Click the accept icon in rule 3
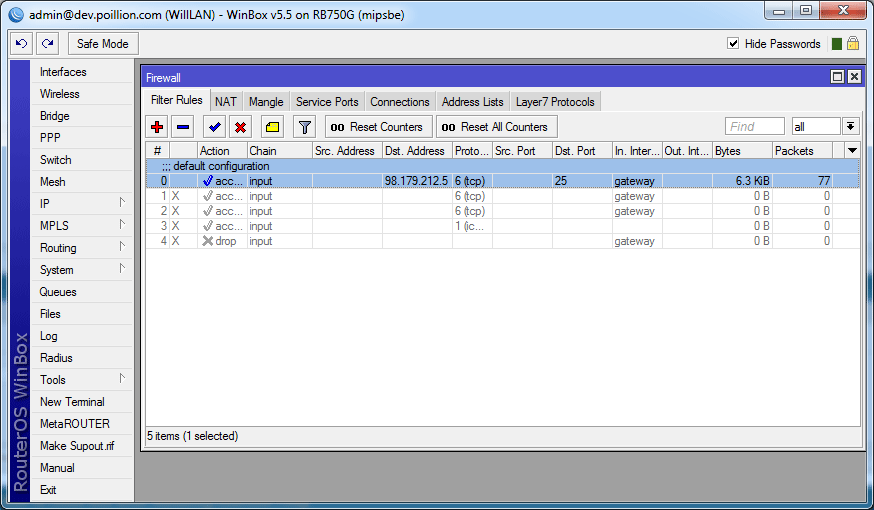The image size is (874, 510). coord(208,226)
